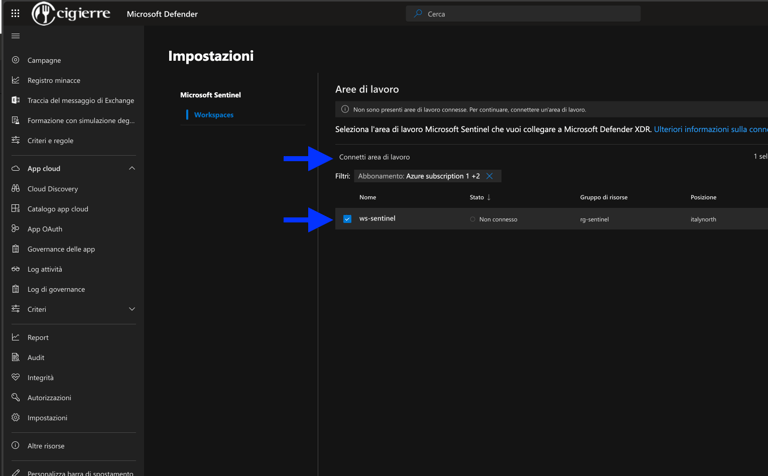Screen dimensions: 768x476
Task: Click the Cerca search field
Action: pyautogui.click(x=523, y=14)
